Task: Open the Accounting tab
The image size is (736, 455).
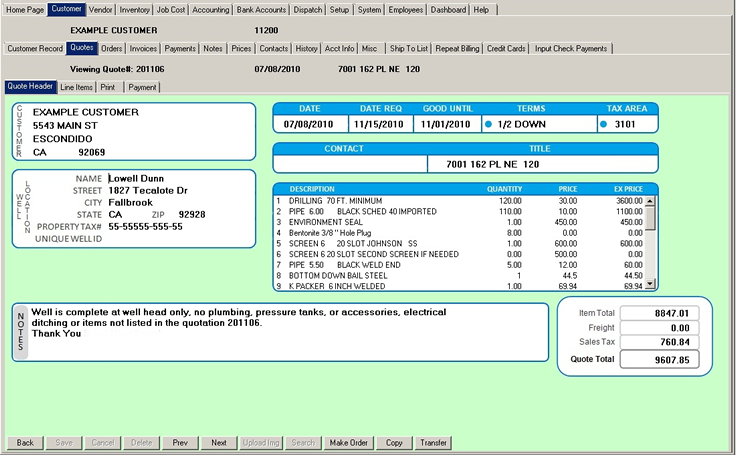Action: (211, 9)
